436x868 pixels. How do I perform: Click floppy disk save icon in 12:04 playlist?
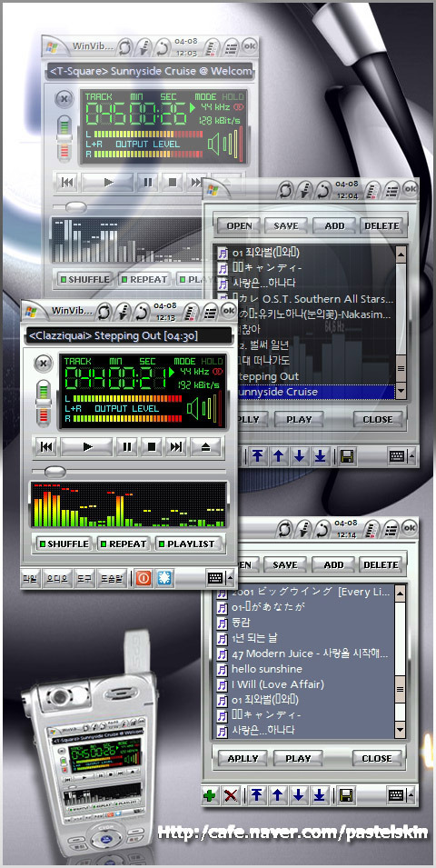[x=348, y=456]
